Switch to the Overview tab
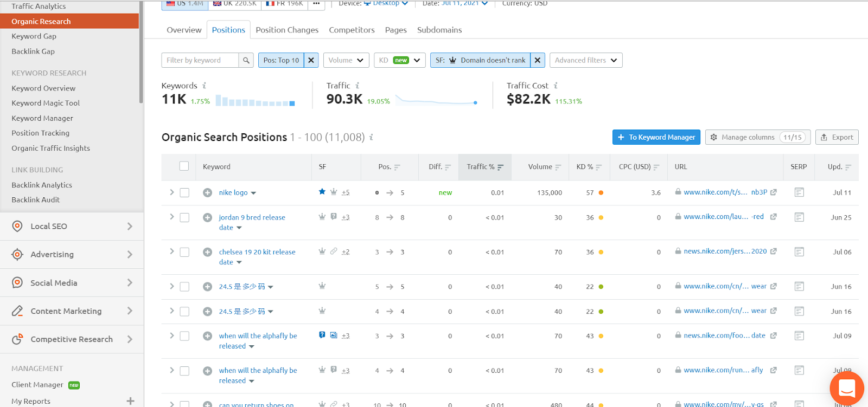This screenshot has height=407, width=868. 184,30
